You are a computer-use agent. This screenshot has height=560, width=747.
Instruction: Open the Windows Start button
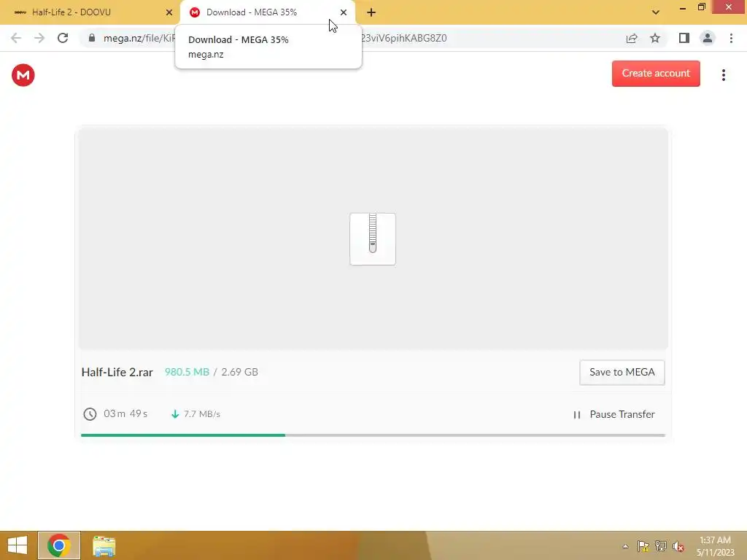[x=18, y=545]
